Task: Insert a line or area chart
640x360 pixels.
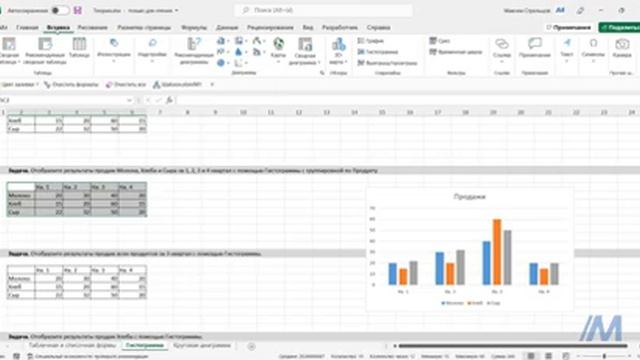Action: click(222, 52)
